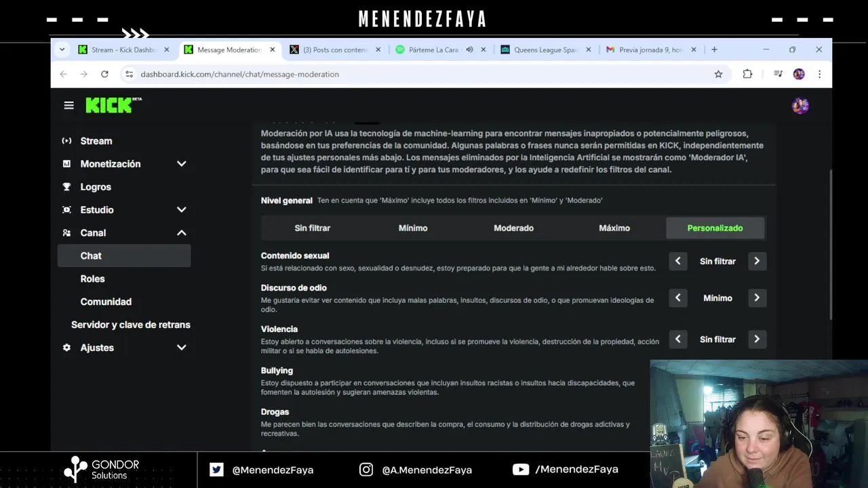Screen dimensions: 868x488
Task: Open the Kick hamburger menu
Action: (68, 105)
